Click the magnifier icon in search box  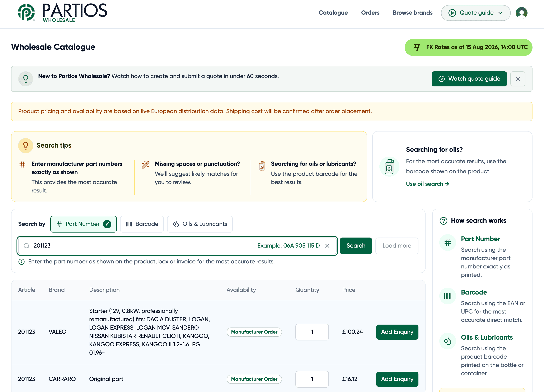[x=26, y=246]
